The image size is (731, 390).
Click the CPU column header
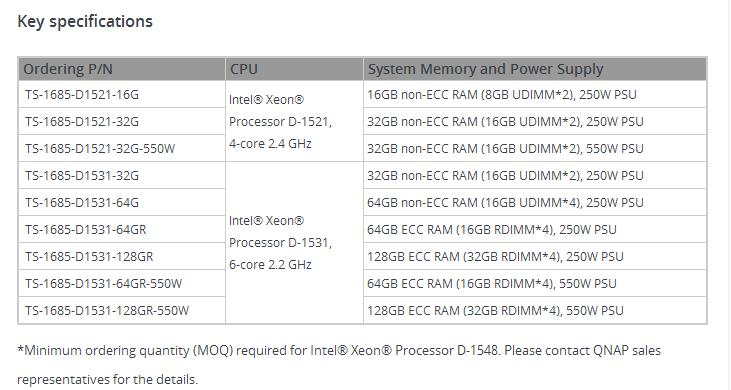[x=294, y=69]
